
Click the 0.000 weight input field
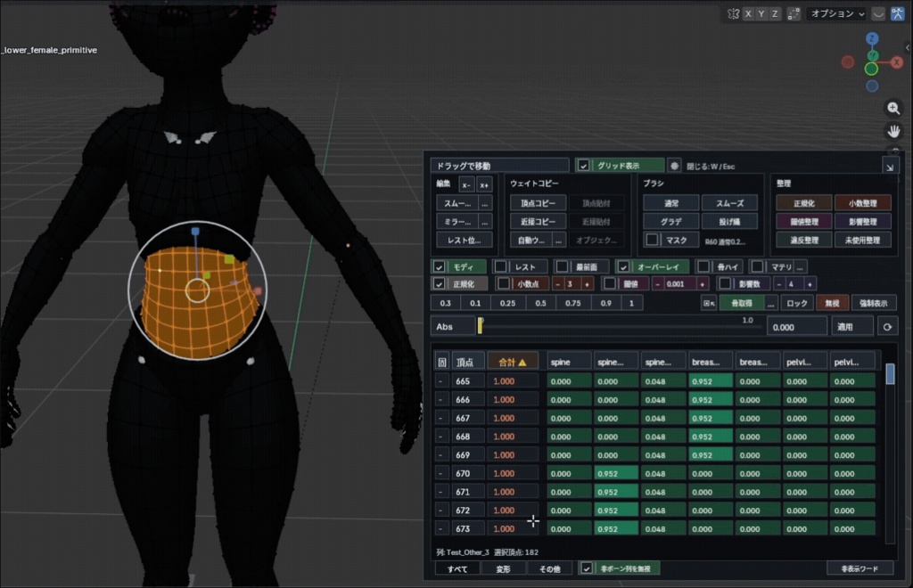(x=796, y=327)
